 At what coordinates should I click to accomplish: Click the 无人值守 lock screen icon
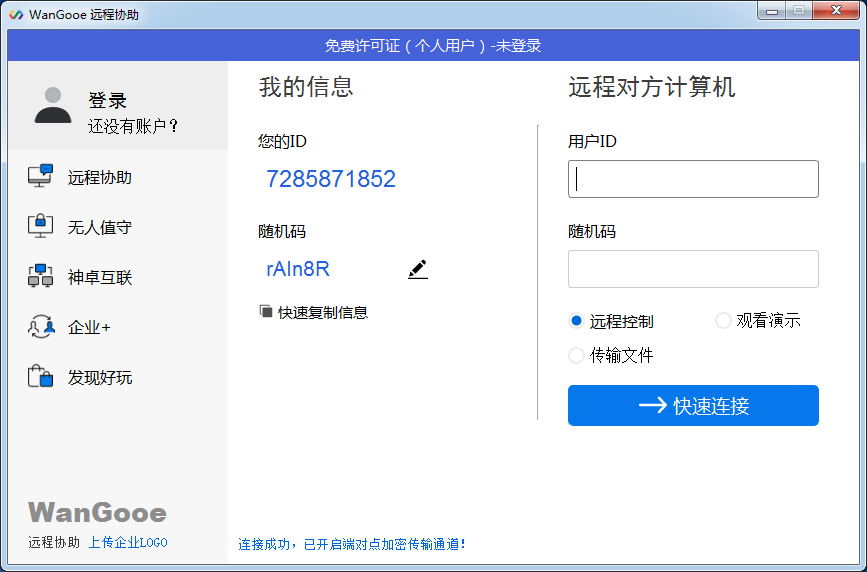point(40,227)
